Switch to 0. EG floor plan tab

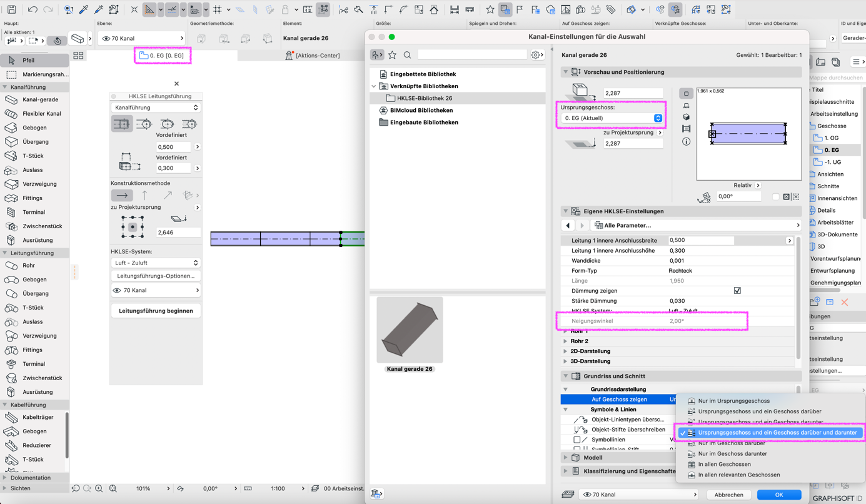(163, 56)
